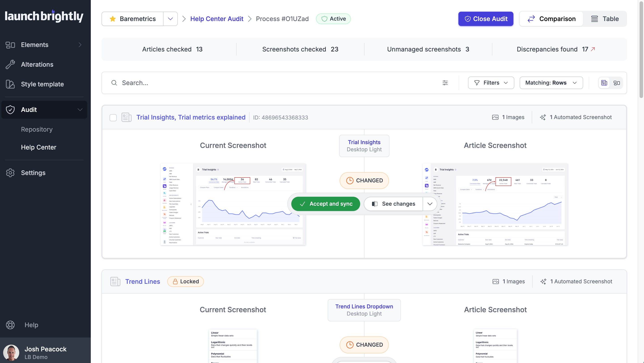Click the Locked badge on Trend Lines
644x363 pixels.
tap(186, 282)
